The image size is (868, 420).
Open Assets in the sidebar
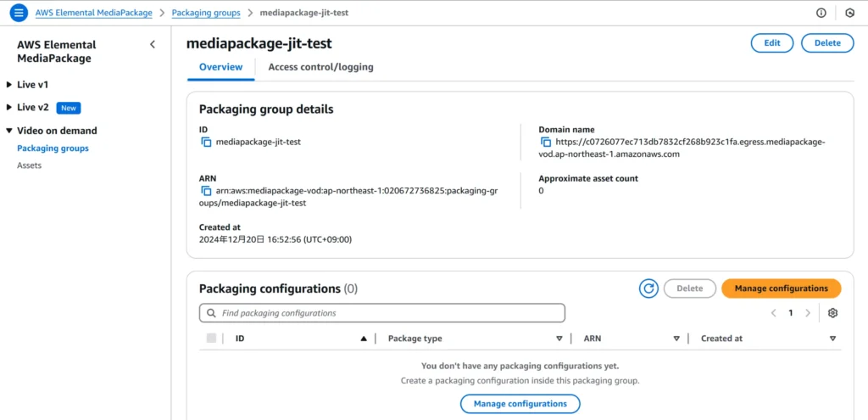30,165
